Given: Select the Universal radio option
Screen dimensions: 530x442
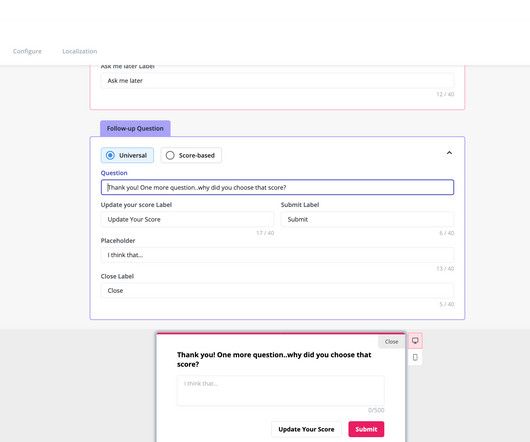Looking at the screenshot, I should (x=127, y=155).
